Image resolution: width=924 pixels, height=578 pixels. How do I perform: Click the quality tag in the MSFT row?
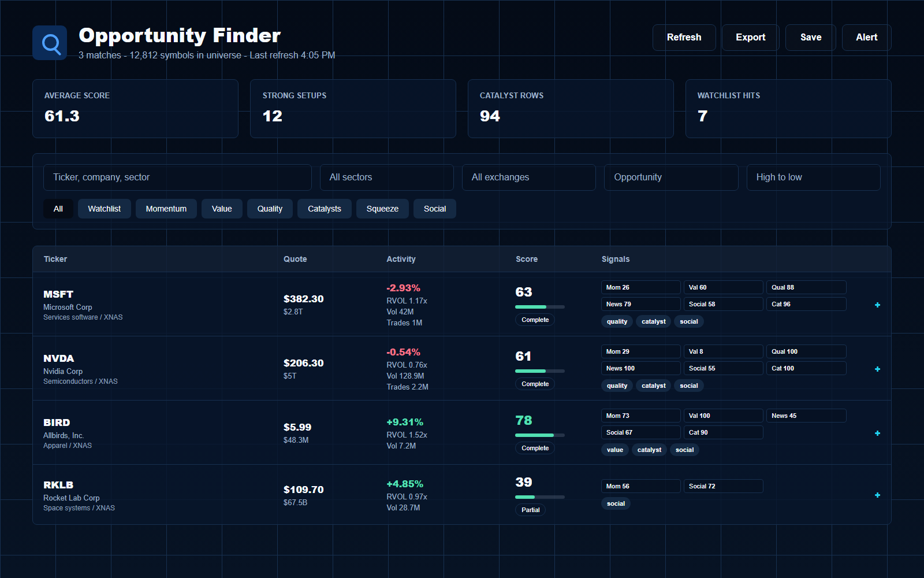click(x=617, y=321)
